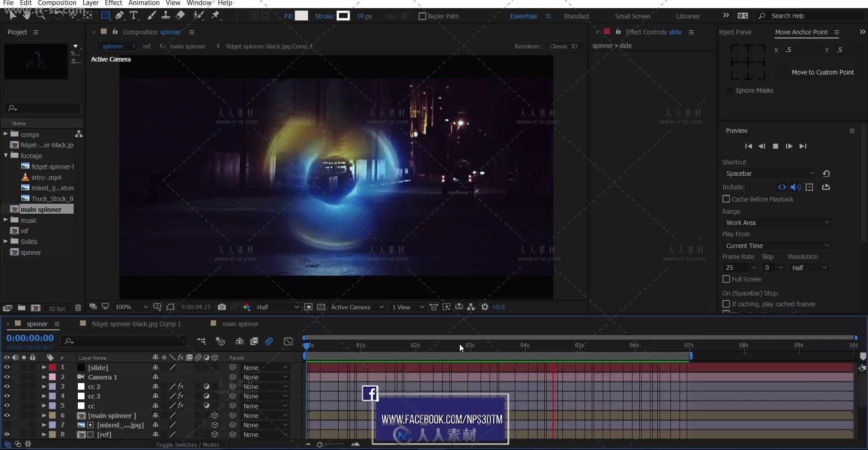Create a new composition from the Project panel
This screenshot has width=868, height=450.
tap(35, 308)
